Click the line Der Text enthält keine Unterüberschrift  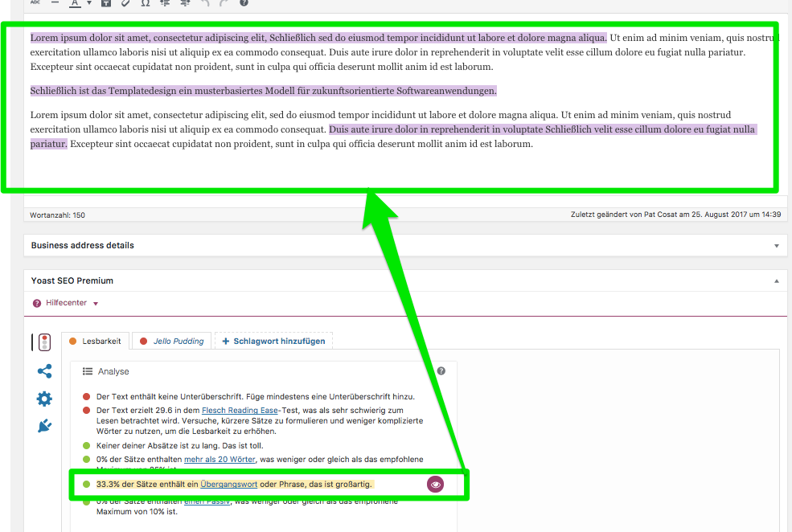click(256, 397)
